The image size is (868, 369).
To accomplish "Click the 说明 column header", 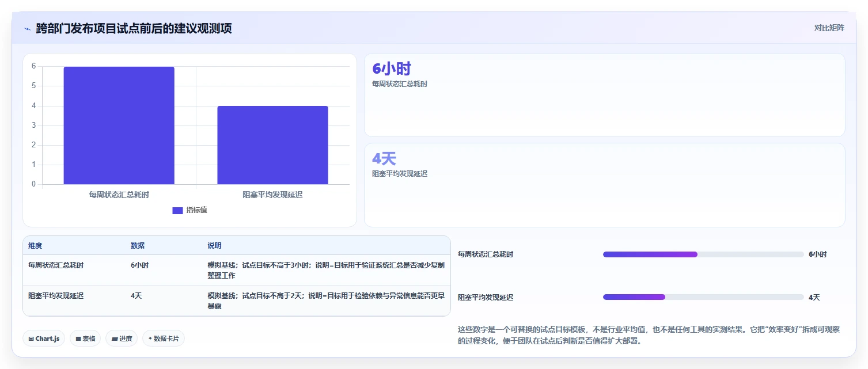I will point(214,246).
